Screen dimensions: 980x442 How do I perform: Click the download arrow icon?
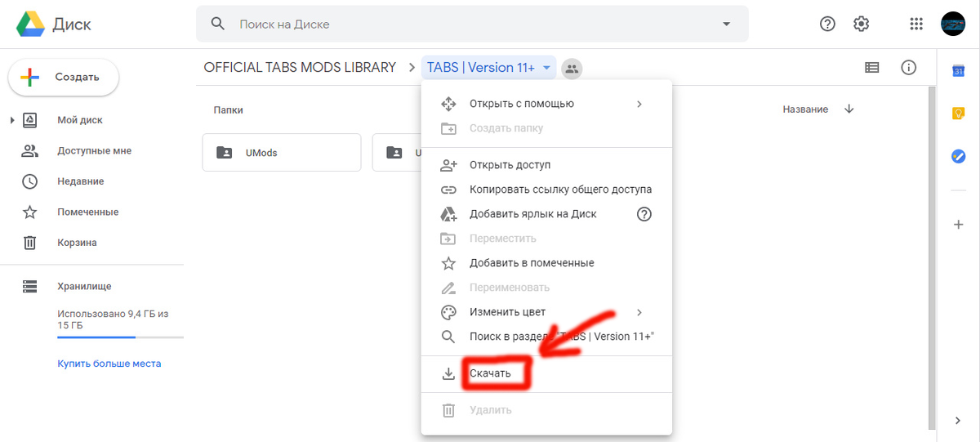coord(448,373)
